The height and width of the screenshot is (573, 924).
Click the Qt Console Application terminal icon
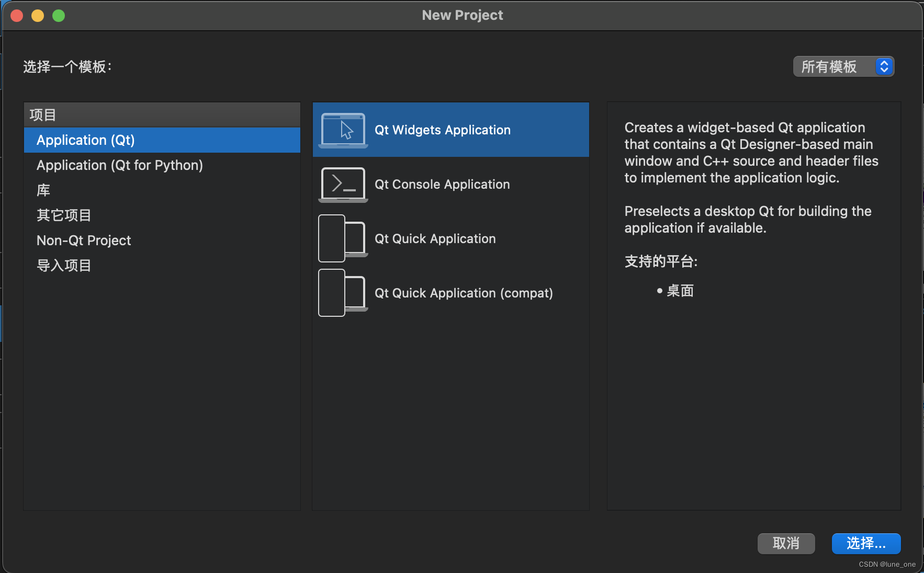[343, 184]
